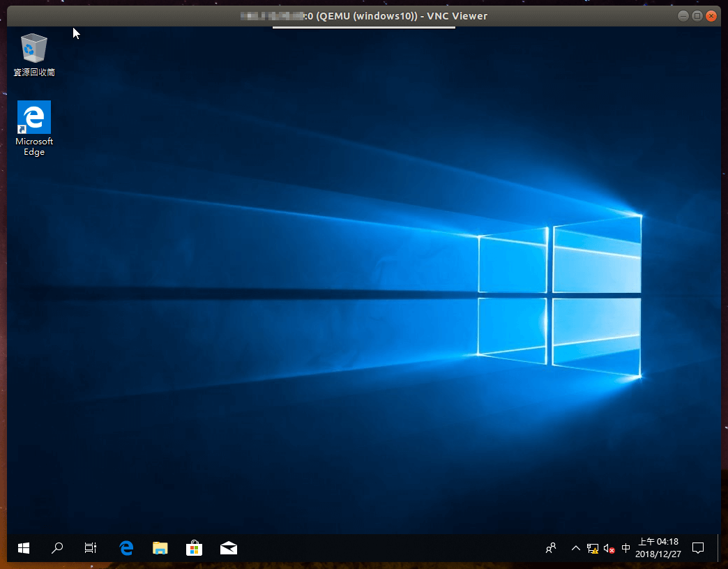Minimize the VNC Viewer window
This screenshot has height=569, width=728.
pos(682,15)
